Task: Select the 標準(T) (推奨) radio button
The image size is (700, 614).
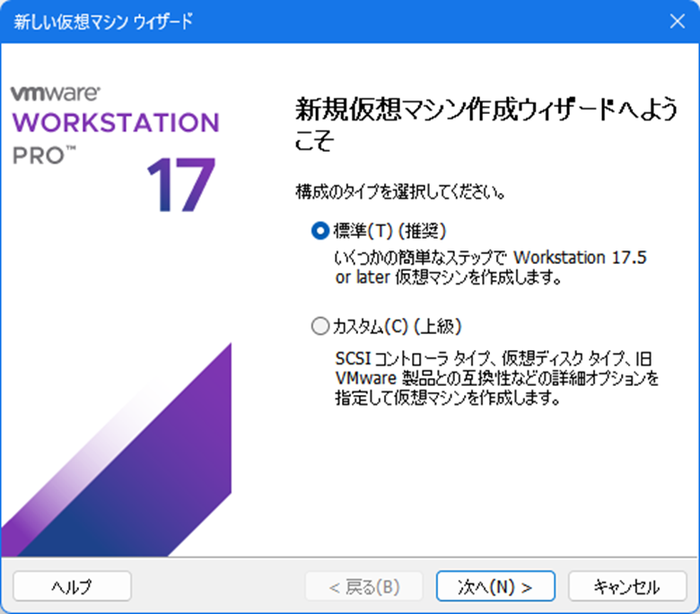Action: coord(320,231)
